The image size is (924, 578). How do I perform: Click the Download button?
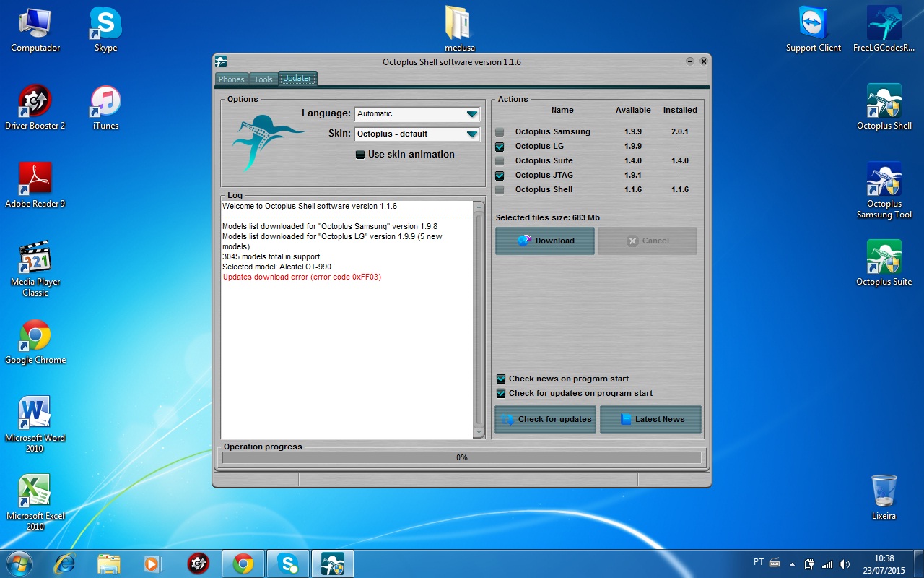(x=545, y=241)
